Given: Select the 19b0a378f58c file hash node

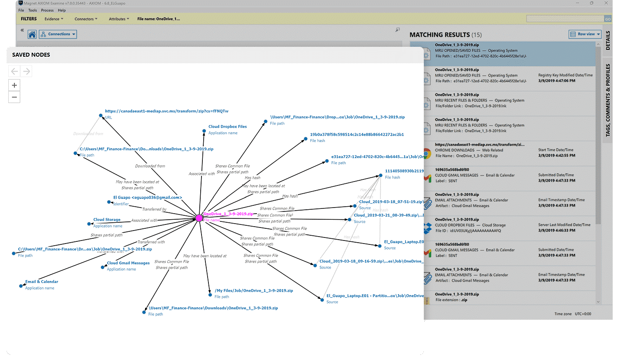Looking at the screenshot, I should click(306, 139).
